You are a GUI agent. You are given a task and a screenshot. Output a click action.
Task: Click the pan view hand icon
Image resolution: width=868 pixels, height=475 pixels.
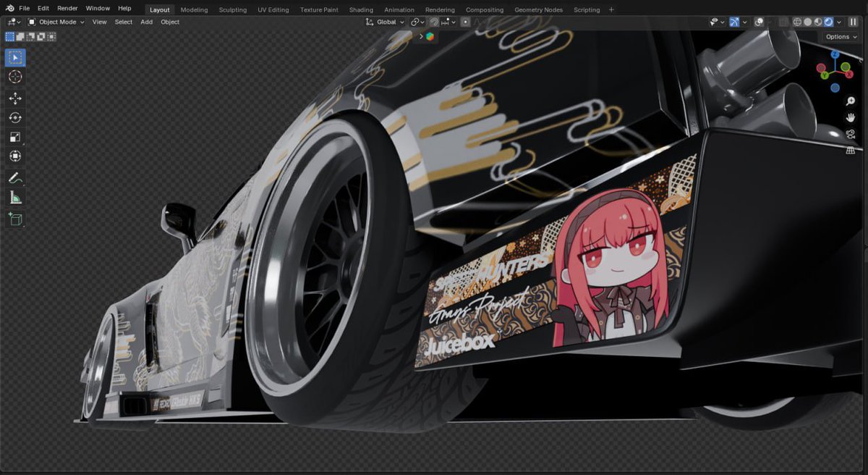pos(851,117)
